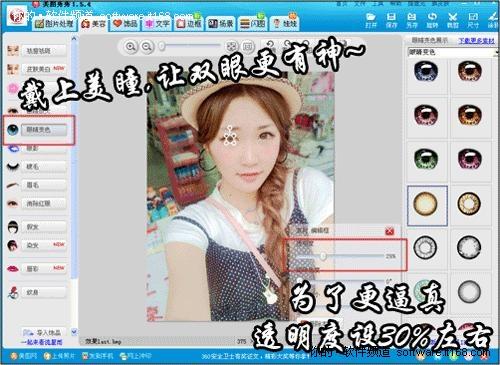Close the lens settings popup with red X

click(x=390, y=231)
